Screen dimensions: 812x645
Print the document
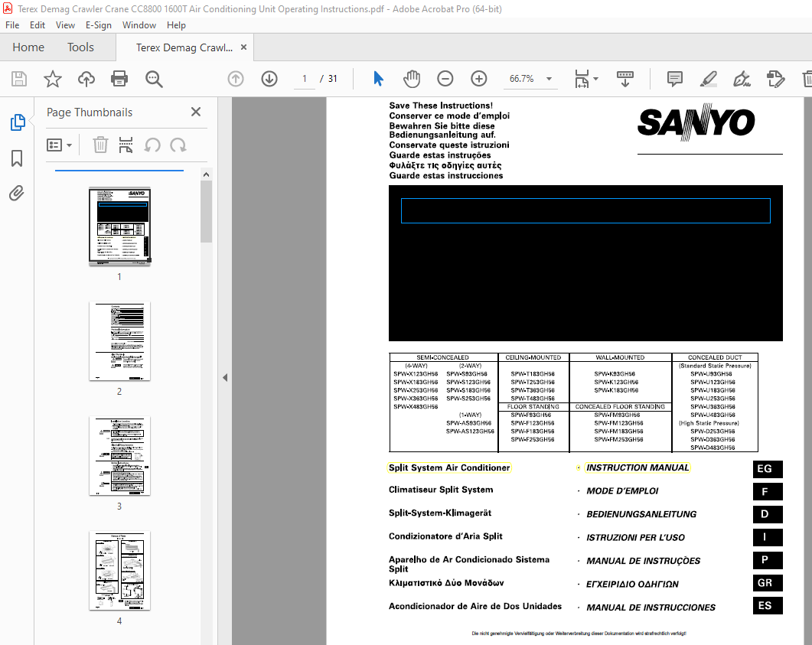pyautogui.click(x=119, y=79)
